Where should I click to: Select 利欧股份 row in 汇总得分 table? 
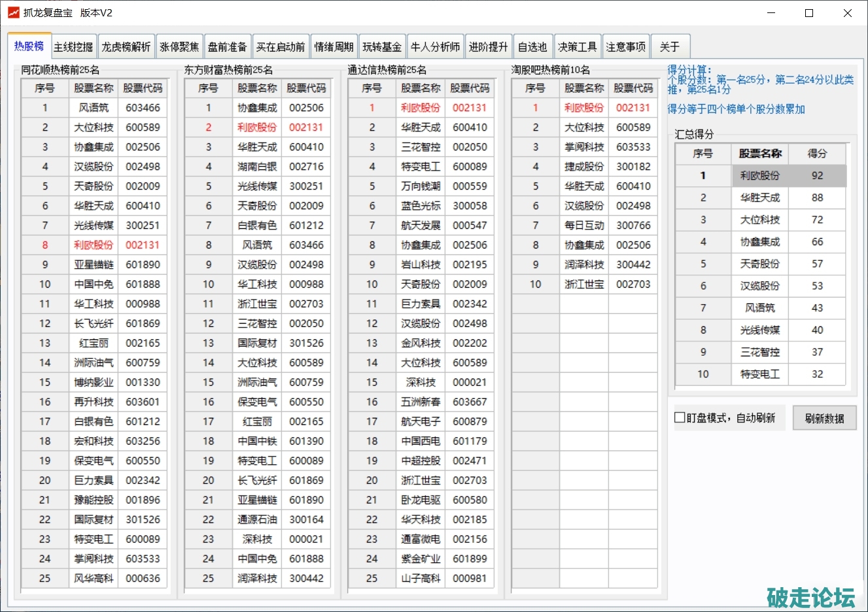tap(759, 175)
